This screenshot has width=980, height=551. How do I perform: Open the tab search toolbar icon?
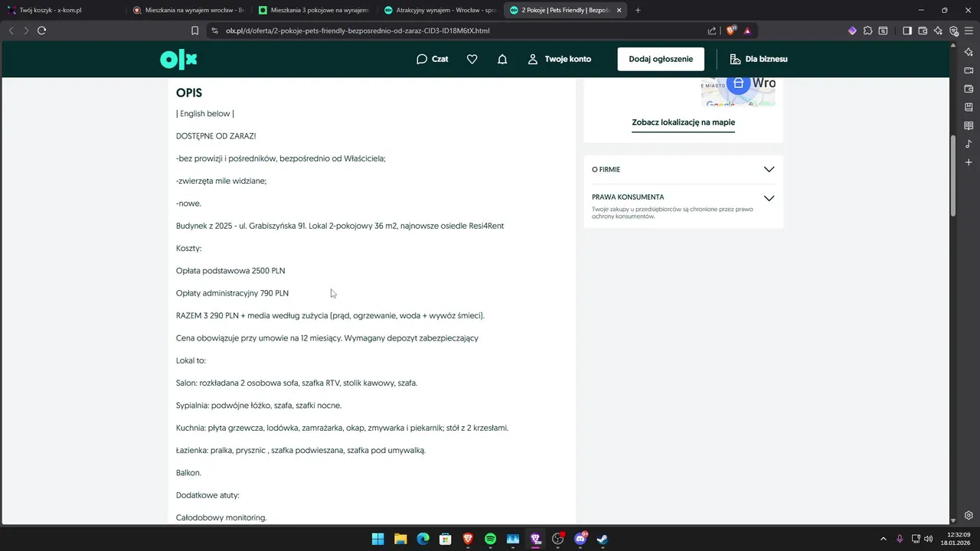883,31
